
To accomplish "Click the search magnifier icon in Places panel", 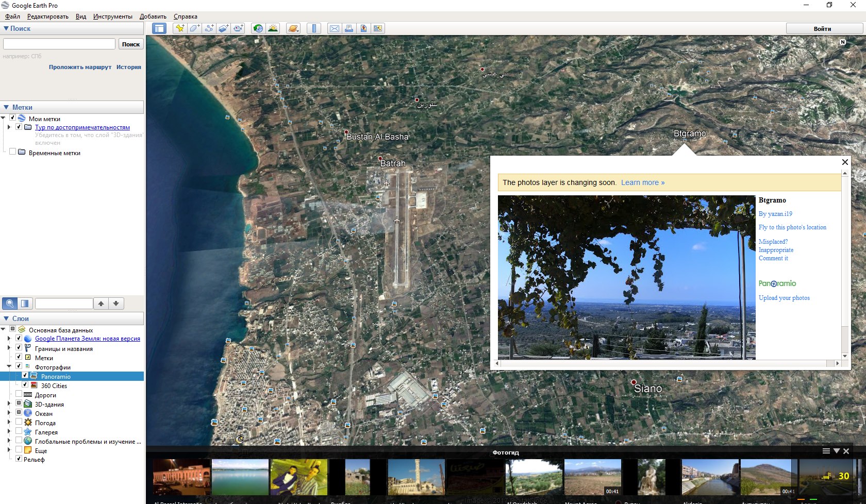I will [x=10, y=304].
